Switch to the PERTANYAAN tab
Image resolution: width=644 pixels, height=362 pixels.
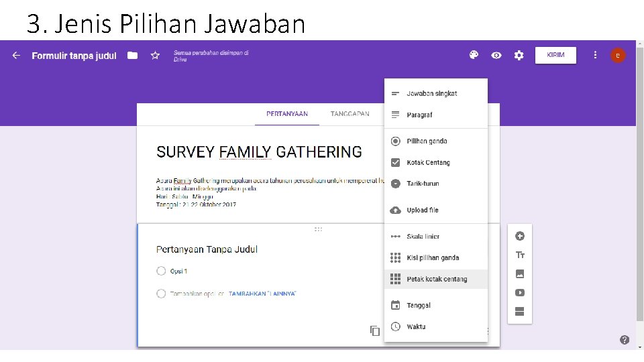point(287,114)
